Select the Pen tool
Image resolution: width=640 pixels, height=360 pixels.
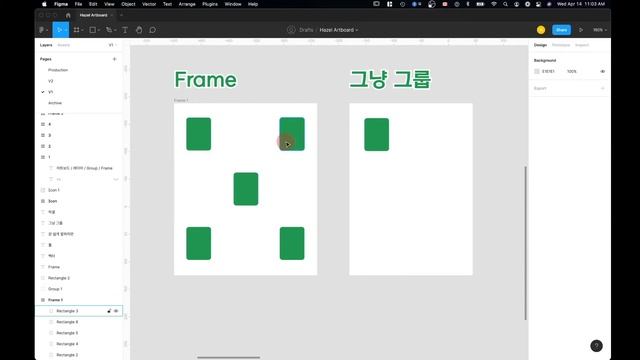click(109, 30)
